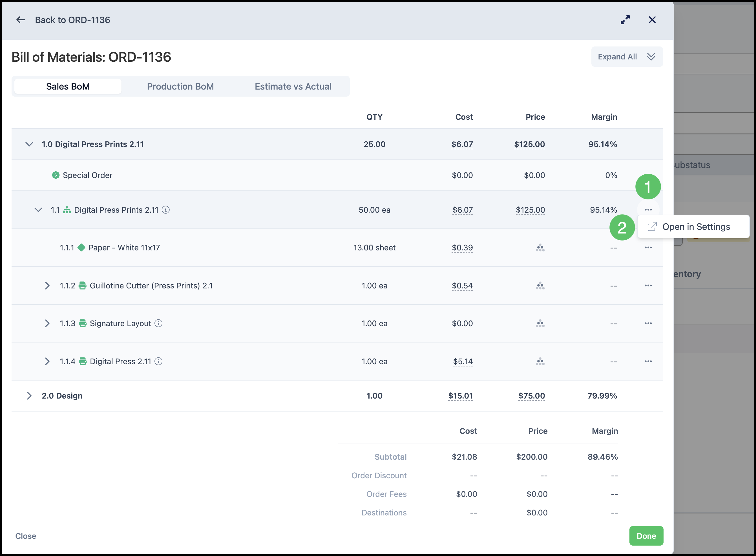Open three-dot menu for Paper - White 11x17
The height and width of the screenshot is (556, 756).
[x=648, y=247]
